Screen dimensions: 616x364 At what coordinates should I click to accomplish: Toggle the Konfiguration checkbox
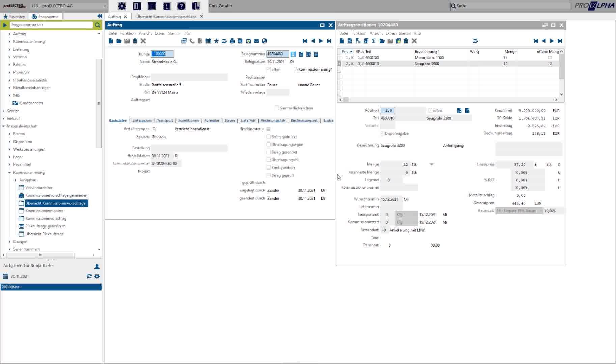tap(269, 168)
